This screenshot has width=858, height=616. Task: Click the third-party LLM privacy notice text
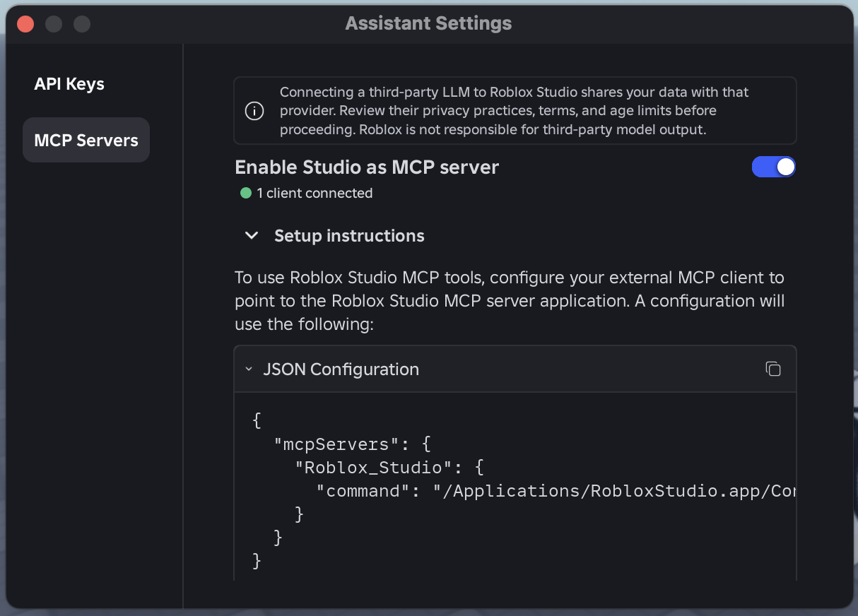514,111
